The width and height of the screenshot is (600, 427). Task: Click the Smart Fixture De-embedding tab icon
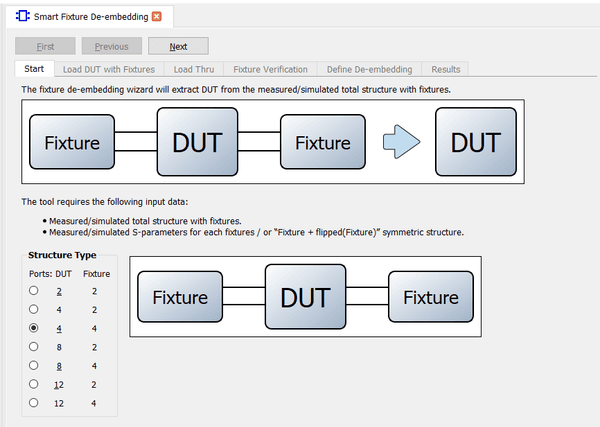(23, 16)
